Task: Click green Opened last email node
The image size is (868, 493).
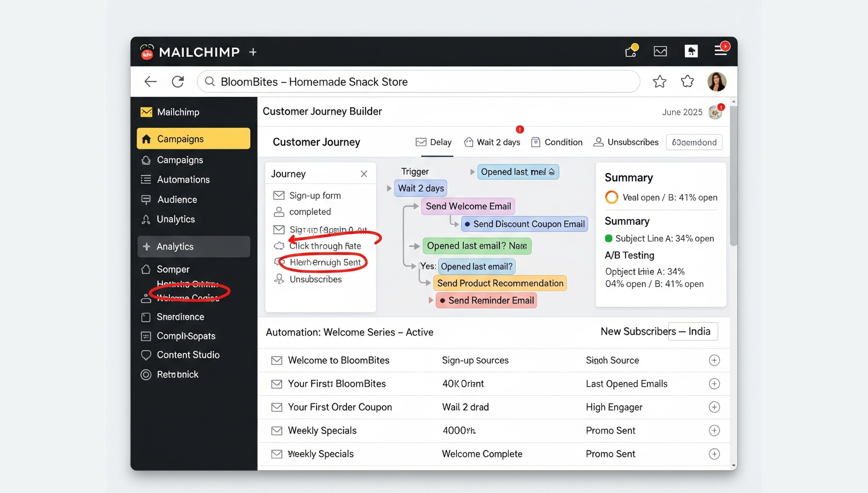Action: (x=476, y=246)
